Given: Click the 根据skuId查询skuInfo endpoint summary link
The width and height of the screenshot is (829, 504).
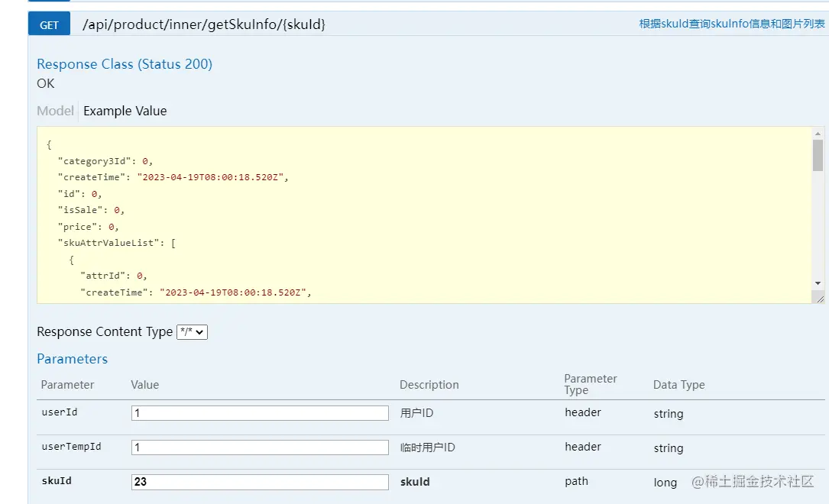Looking at the screenshot, I should pos(731,24).
